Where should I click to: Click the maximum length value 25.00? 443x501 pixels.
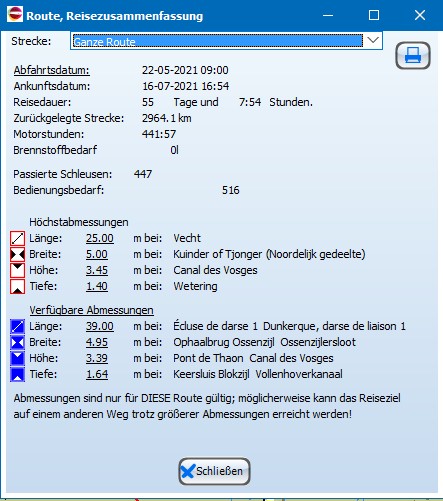[x=100, y=238]
